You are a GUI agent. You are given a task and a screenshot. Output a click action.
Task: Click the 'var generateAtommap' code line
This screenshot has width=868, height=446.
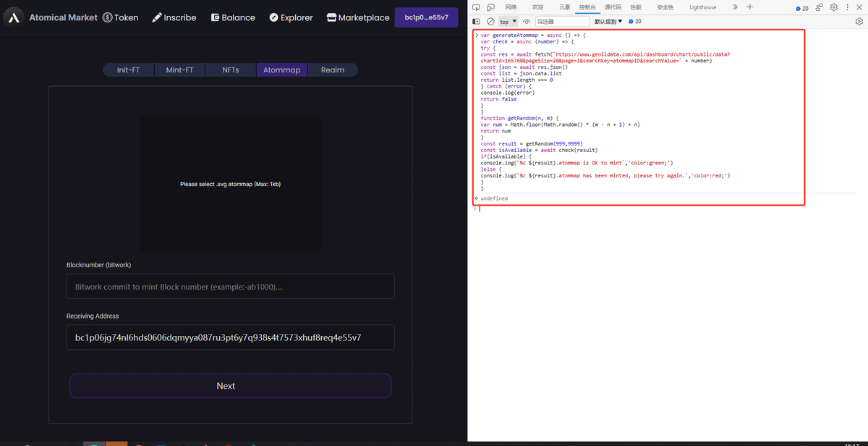tap(533, 35)
